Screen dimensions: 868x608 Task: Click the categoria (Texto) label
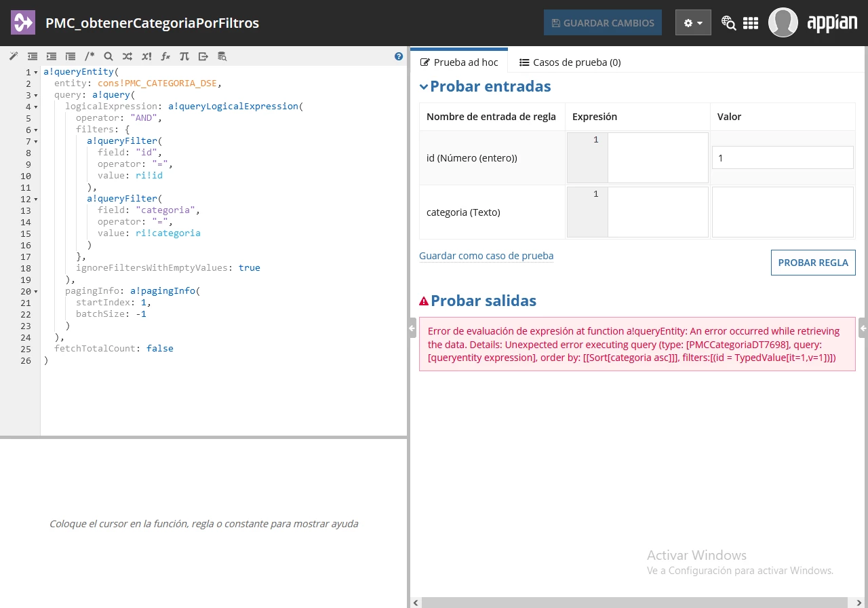pos(463,212)
